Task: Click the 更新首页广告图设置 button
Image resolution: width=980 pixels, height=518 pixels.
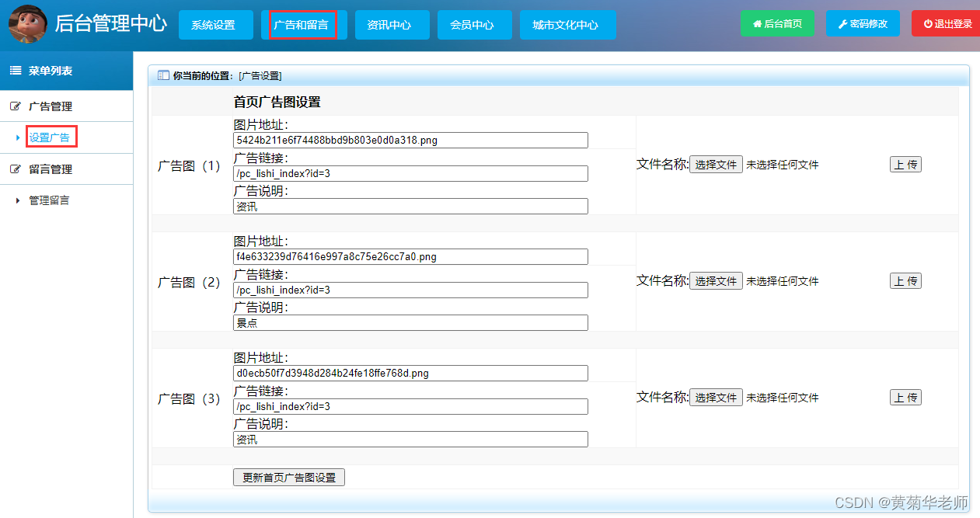Action: 288,477
